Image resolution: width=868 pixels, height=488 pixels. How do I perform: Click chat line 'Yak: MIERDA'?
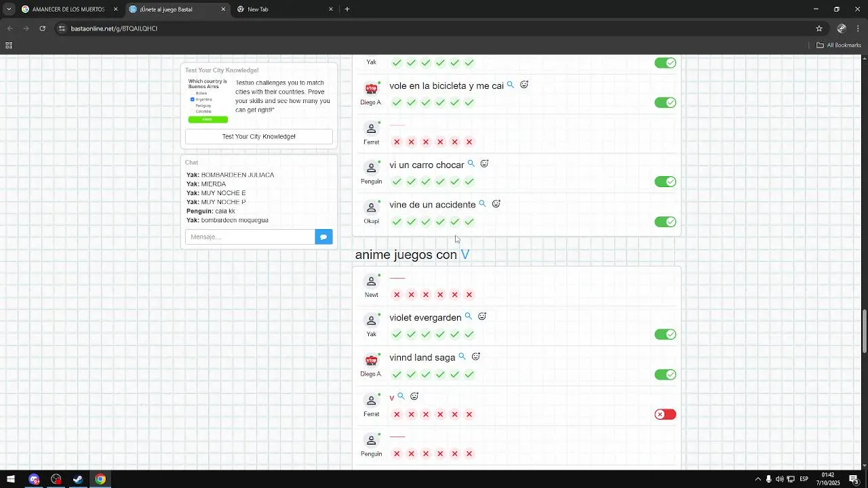point(206,184)
